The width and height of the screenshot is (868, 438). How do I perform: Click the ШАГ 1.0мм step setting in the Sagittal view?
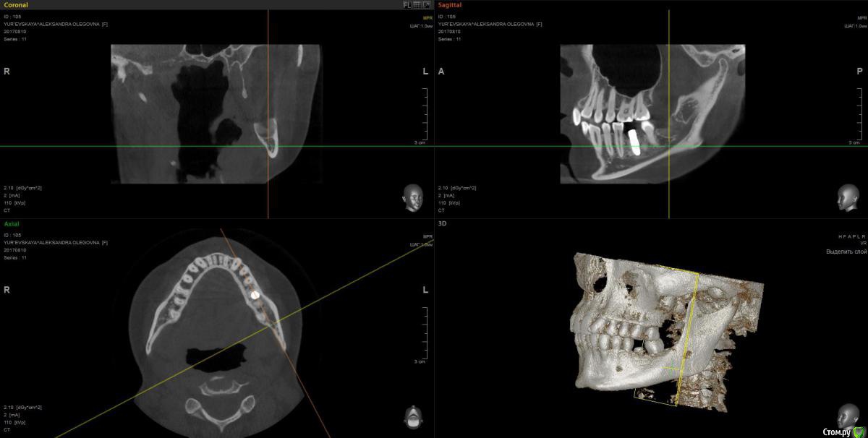point(855,25)
